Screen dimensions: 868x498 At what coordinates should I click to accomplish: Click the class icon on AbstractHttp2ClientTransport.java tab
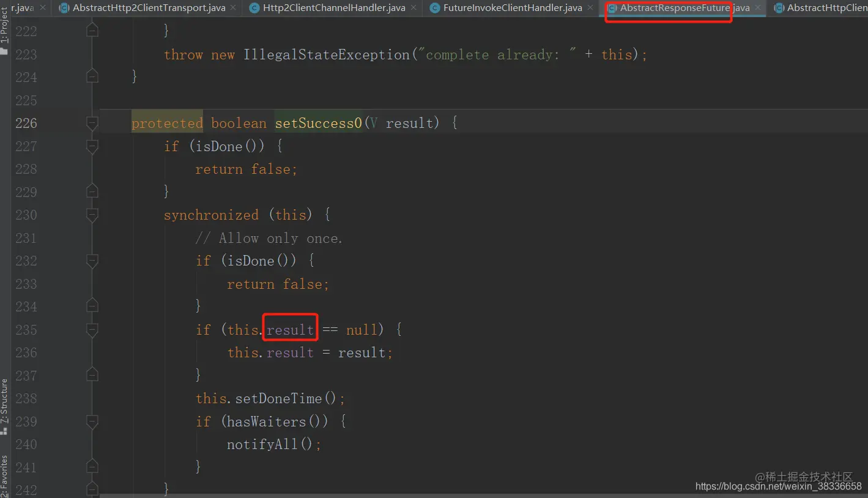(x=64, y=8)
